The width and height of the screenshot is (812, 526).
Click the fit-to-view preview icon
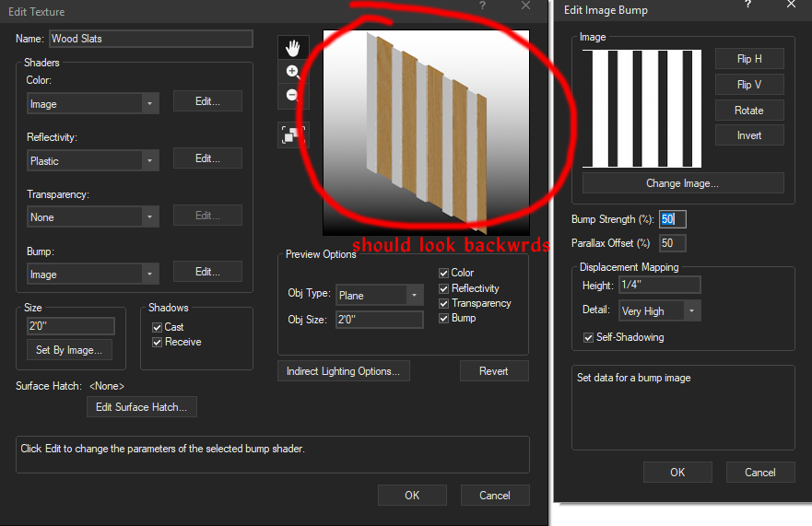point(292,135)
